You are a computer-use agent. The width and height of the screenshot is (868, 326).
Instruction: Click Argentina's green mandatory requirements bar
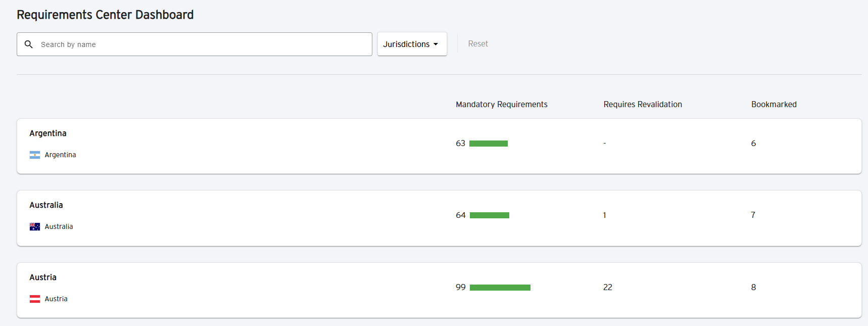tap(488, 144)
